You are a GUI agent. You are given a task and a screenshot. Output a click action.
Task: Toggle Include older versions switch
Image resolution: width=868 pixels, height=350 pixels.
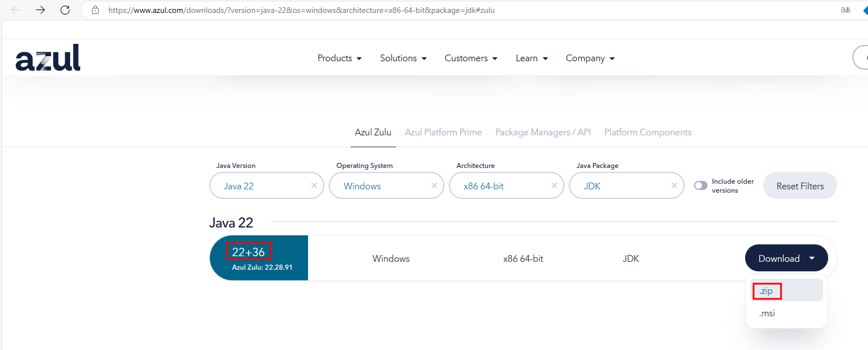[701, 185]
